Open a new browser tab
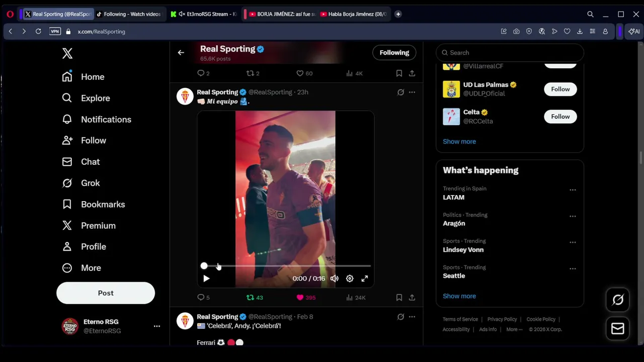 [398, 14]
